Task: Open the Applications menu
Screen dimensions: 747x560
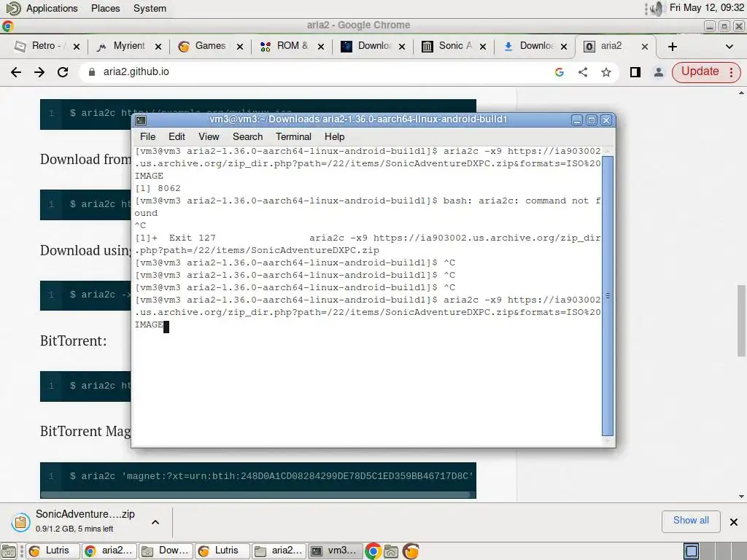Action: pyautogui.click(x=52, y=9)
